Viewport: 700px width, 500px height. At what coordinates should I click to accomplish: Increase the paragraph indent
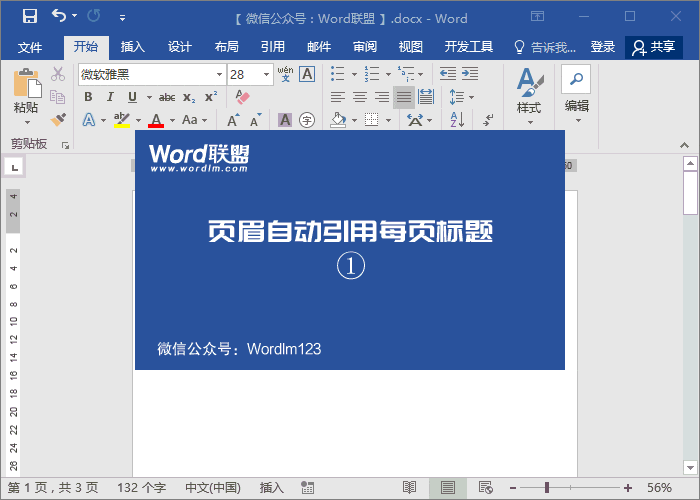point(470,74)
